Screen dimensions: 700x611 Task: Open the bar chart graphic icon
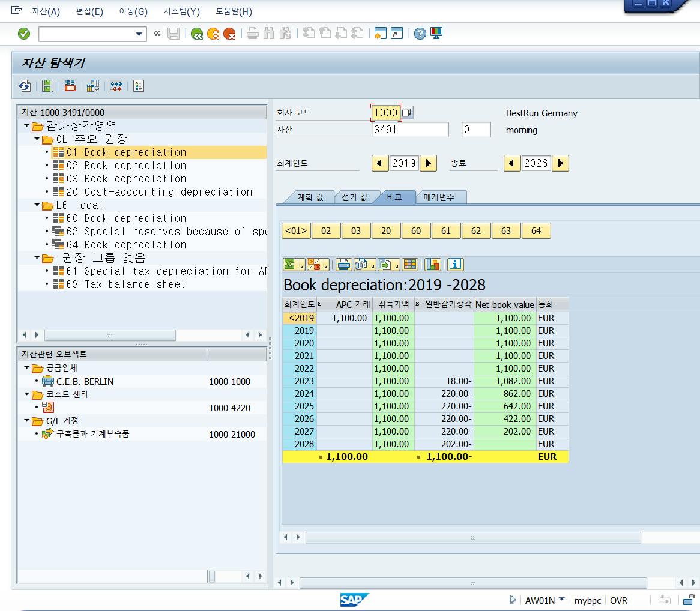[433, 265]
